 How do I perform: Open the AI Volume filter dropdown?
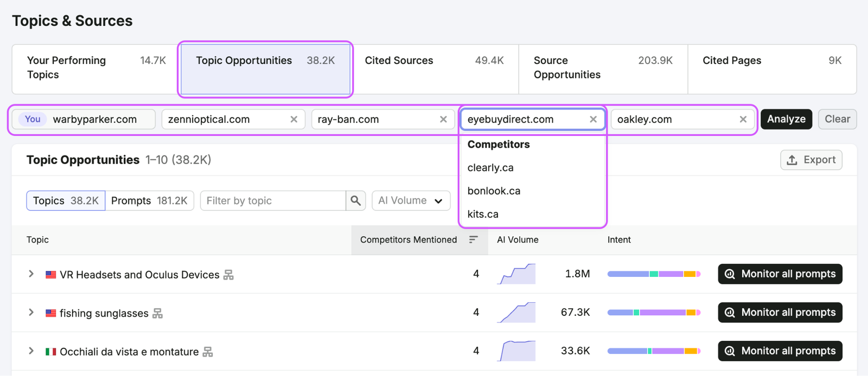click(411, 200)
